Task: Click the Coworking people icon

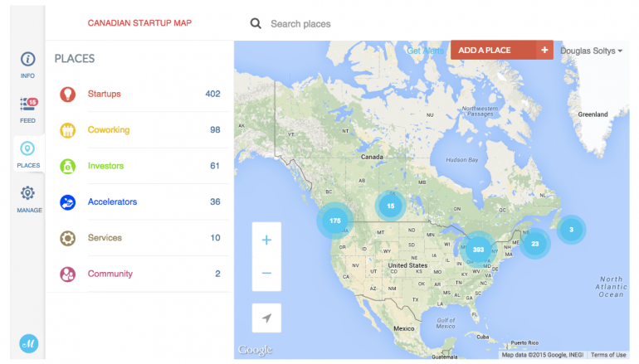Action: (68, 130)
